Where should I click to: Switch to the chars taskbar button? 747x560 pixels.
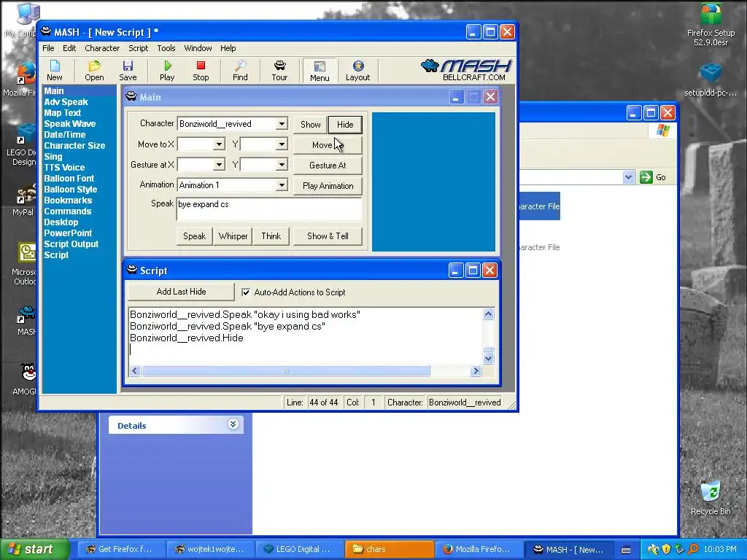coord(390,549)
